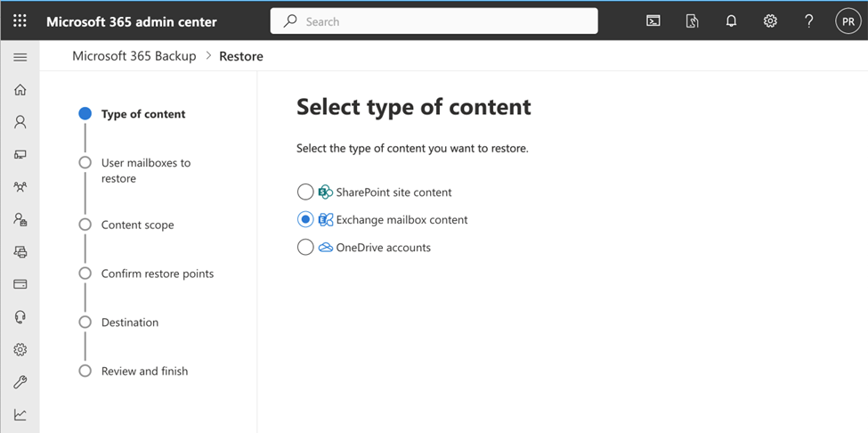The width and height of the screenshot is (868, 433).
Task: Click Microsoft 365 Backup breadcrumb
Action: click(134, 56)
